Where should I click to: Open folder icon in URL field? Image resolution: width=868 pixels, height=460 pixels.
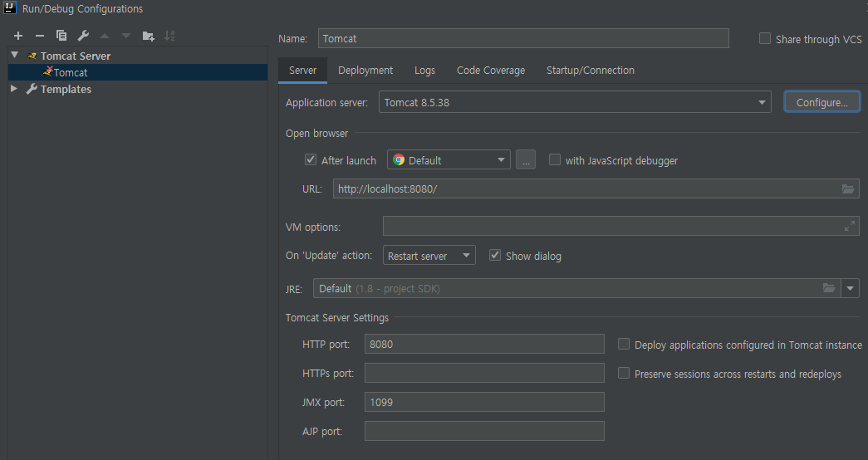coord(847,188)
